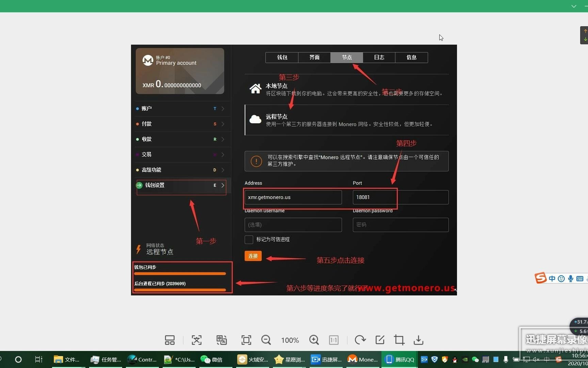Switch to the 信息 settings tab
The height and width of the screenshot is (368, 588).
pos(411,57)
